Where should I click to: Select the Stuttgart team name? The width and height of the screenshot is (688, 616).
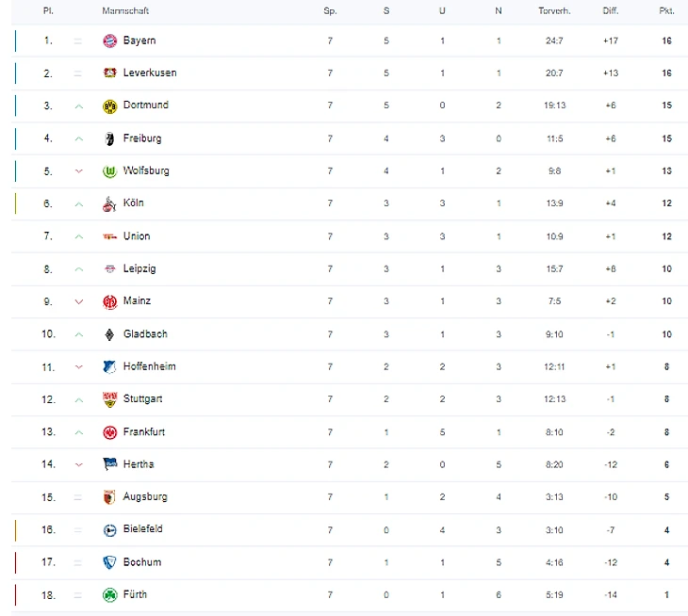point(142,399)
